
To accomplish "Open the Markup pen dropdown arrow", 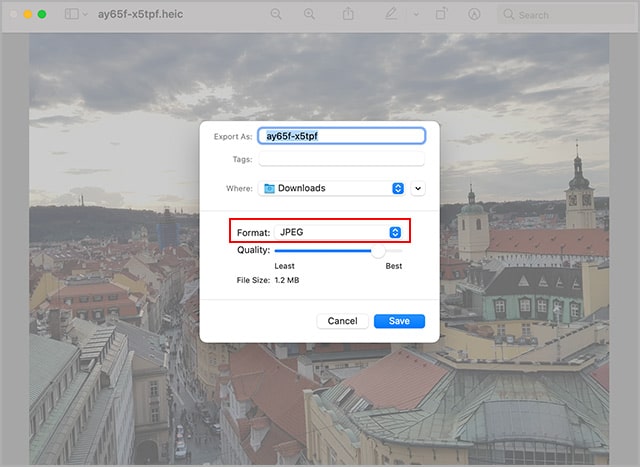I will 414,15.
